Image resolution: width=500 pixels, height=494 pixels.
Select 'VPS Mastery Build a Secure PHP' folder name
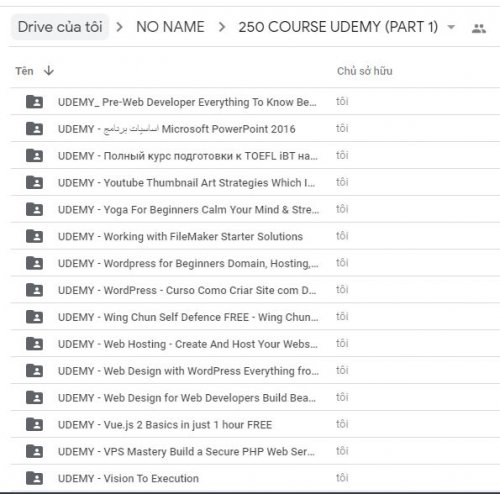click(186, 452)
